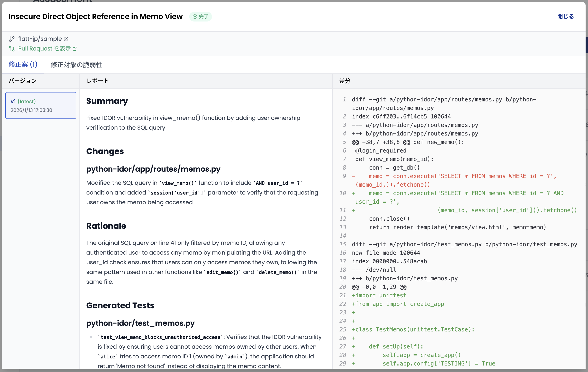The height and width of the screenshot is (372, 588).
Task: Click the バージョン column header
Action: [23, 81]
